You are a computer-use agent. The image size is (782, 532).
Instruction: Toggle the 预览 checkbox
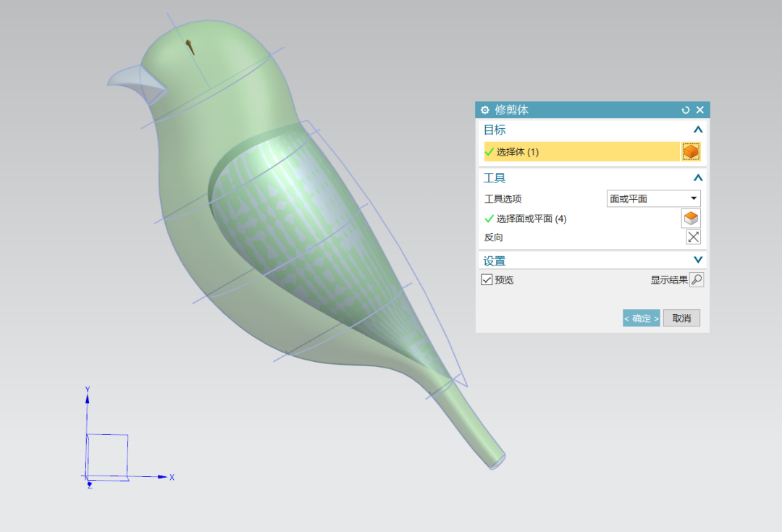click(487, 279)
